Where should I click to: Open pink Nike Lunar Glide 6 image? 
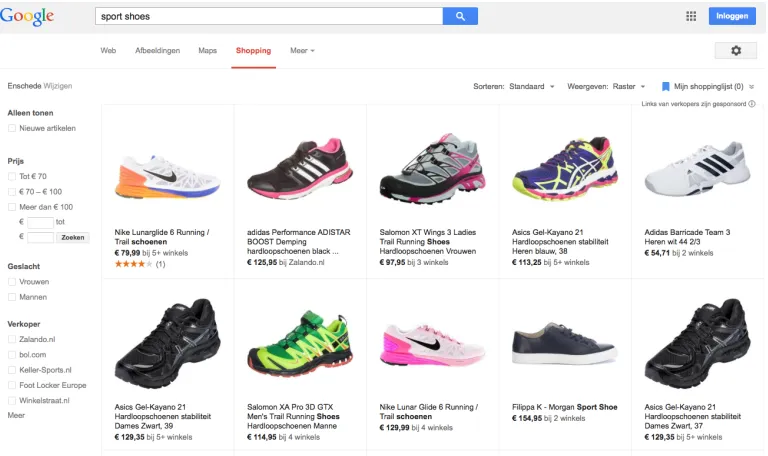[x=432, y=344]
